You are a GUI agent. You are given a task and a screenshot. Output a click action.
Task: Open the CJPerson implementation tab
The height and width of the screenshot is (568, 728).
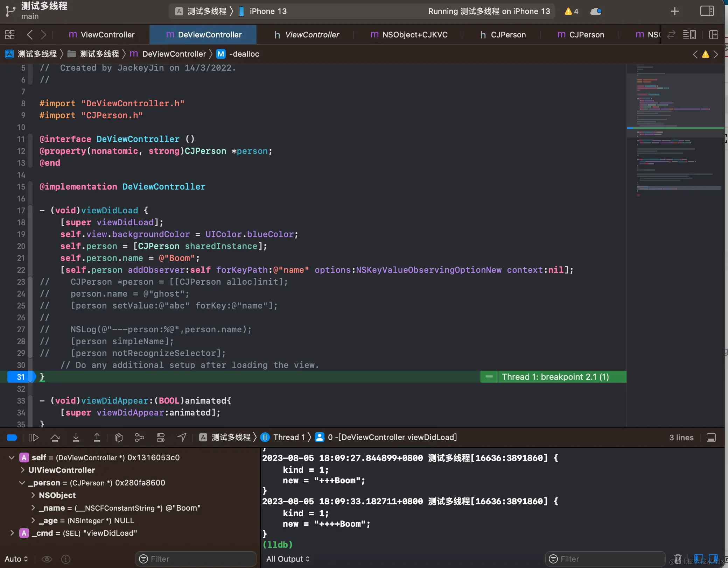581,35
